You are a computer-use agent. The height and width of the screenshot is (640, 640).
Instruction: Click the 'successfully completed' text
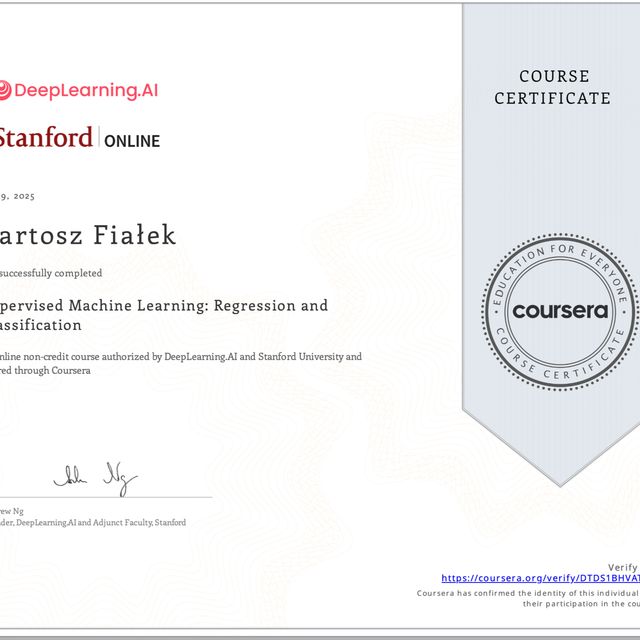click(51, 273)
